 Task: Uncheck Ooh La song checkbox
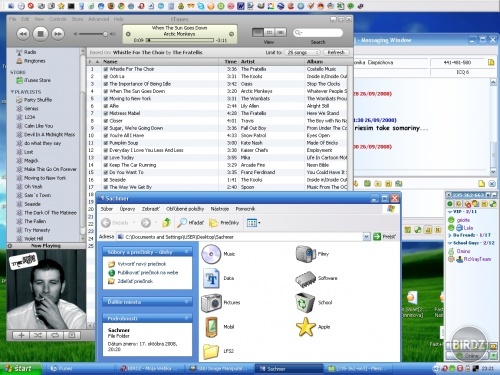coord(105,76)
